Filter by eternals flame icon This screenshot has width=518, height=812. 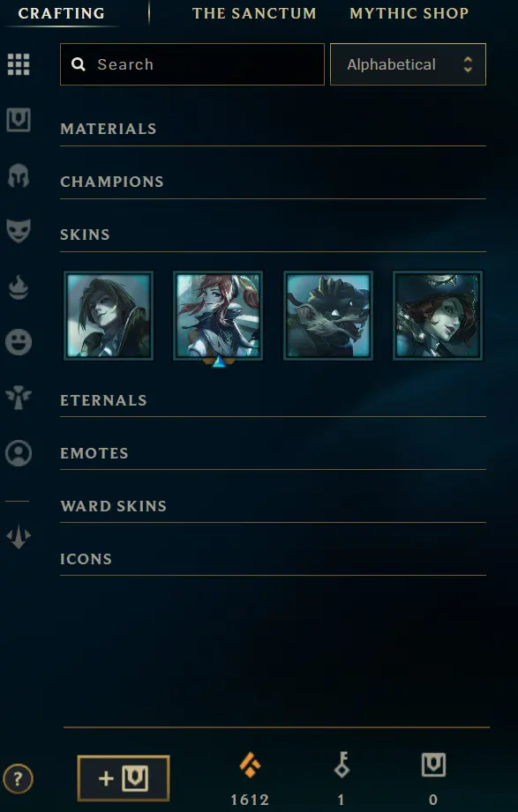19,287
